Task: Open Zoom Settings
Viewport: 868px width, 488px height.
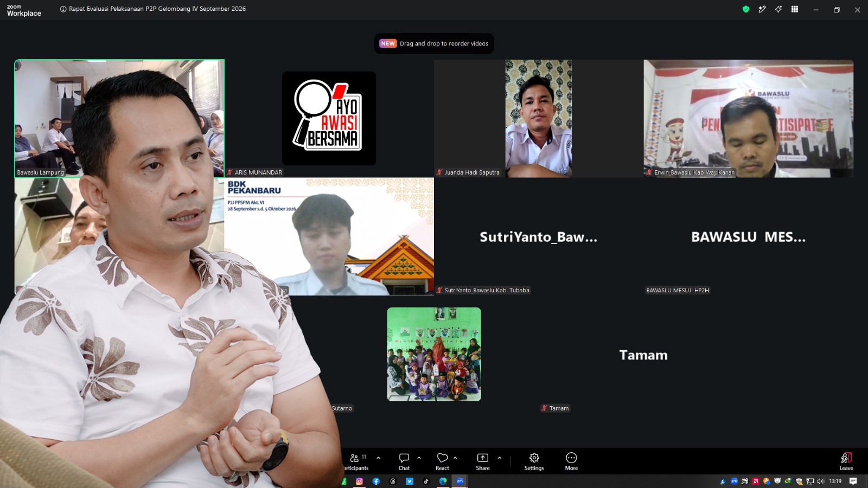Action: tap(534, 461)
